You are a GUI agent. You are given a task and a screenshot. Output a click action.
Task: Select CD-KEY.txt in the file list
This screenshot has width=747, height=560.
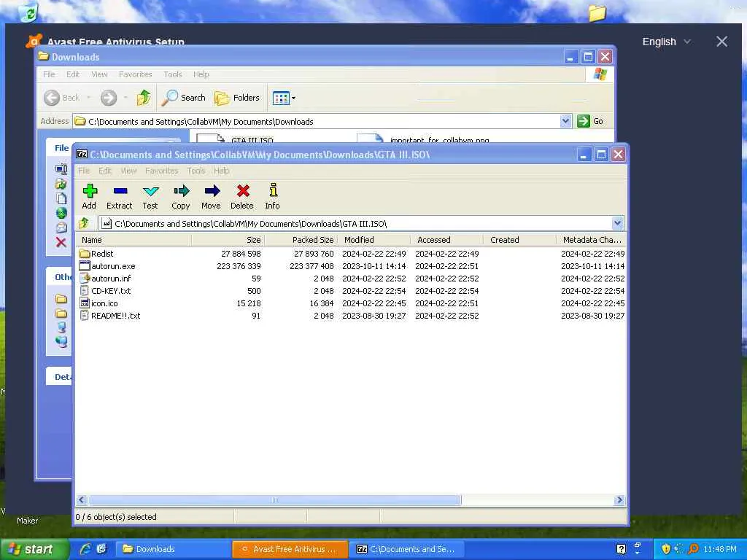coord(351,291)
